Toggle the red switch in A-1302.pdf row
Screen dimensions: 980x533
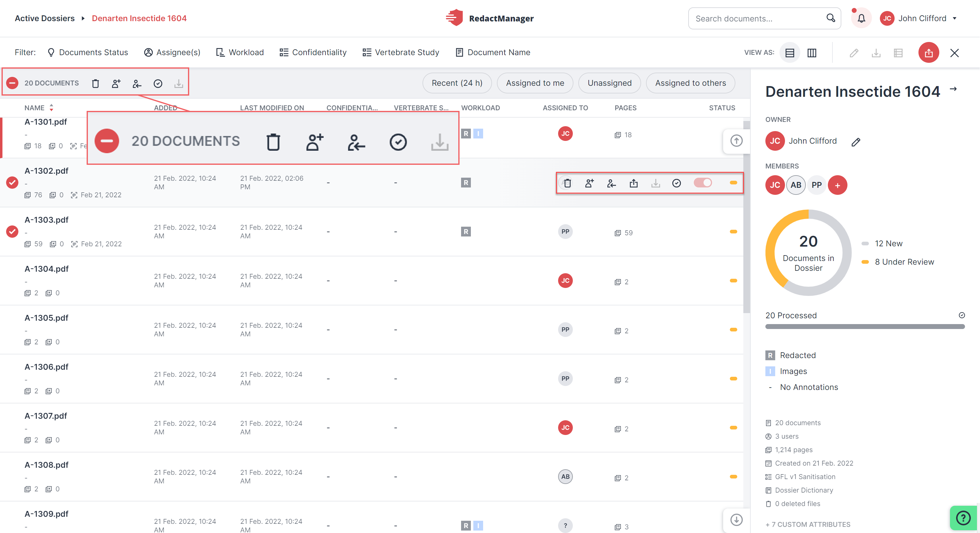[703, 183]
